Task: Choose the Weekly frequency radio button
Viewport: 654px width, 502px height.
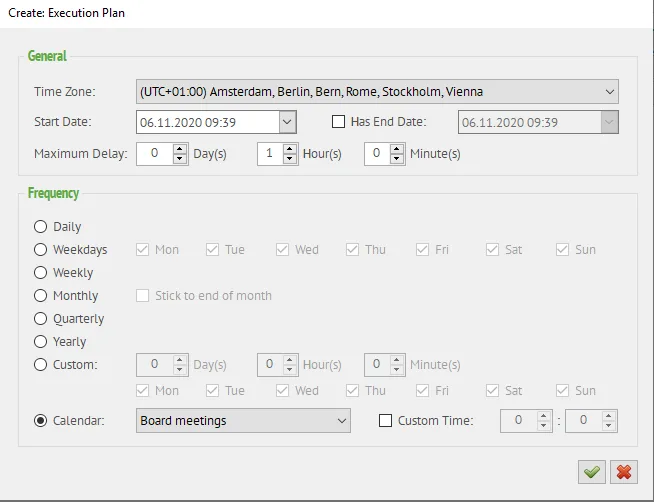Action: 40,272
